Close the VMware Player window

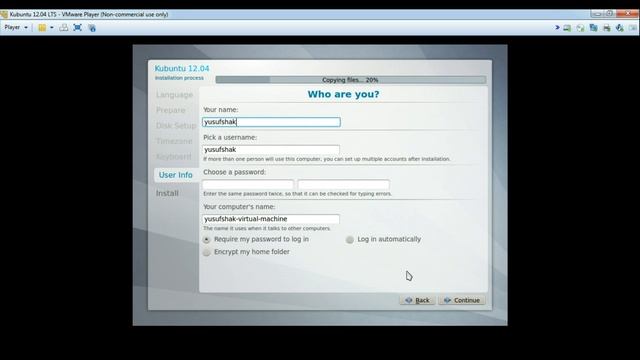(627, 14)
